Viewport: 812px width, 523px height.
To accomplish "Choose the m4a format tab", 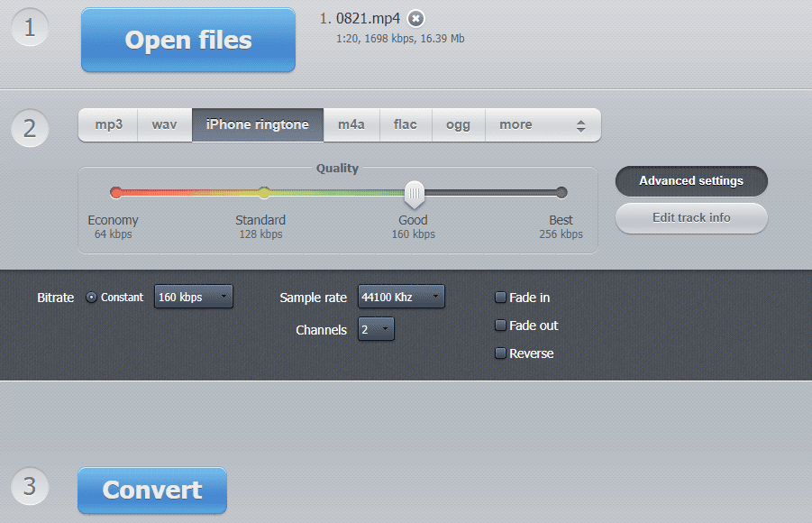I will coord(351,125).
